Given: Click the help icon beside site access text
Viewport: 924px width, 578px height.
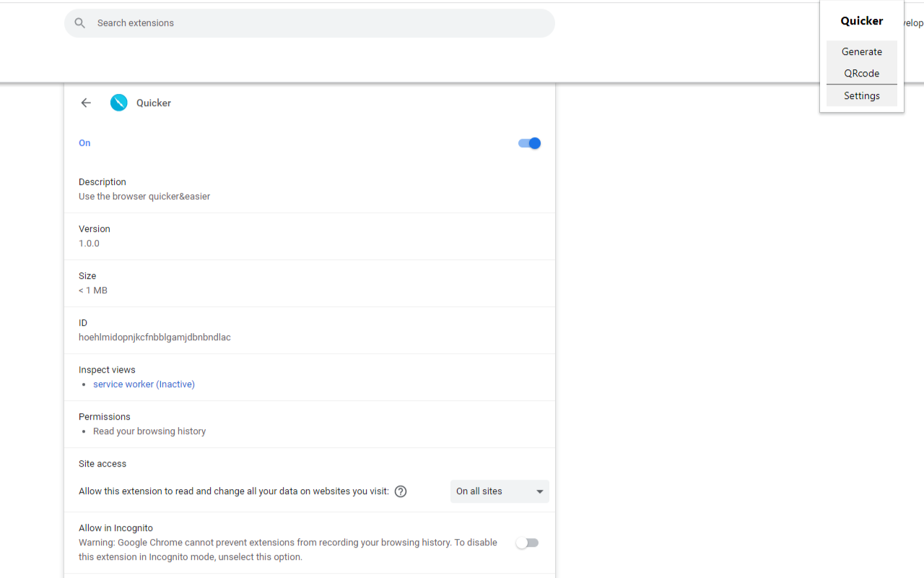Looking at the screenshot, I should pyautogui.click(x=401, y=491).
